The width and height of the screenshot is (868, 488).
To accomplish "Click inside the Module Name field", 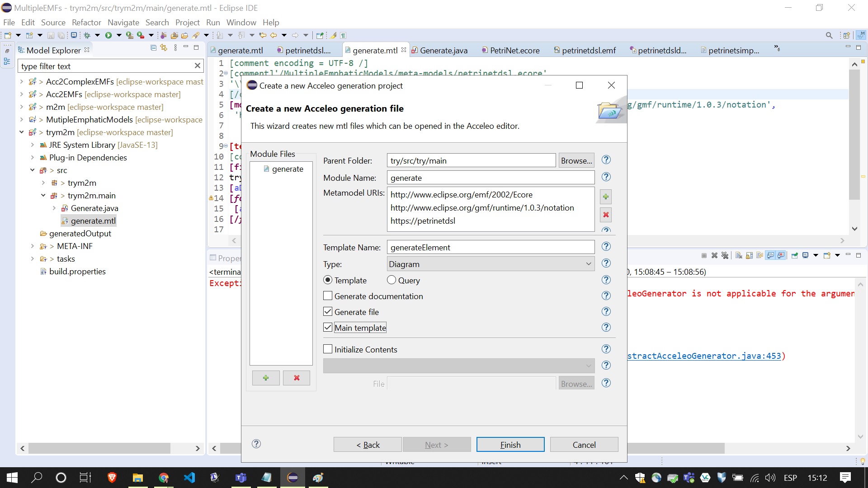I will (x=491, y=178).
